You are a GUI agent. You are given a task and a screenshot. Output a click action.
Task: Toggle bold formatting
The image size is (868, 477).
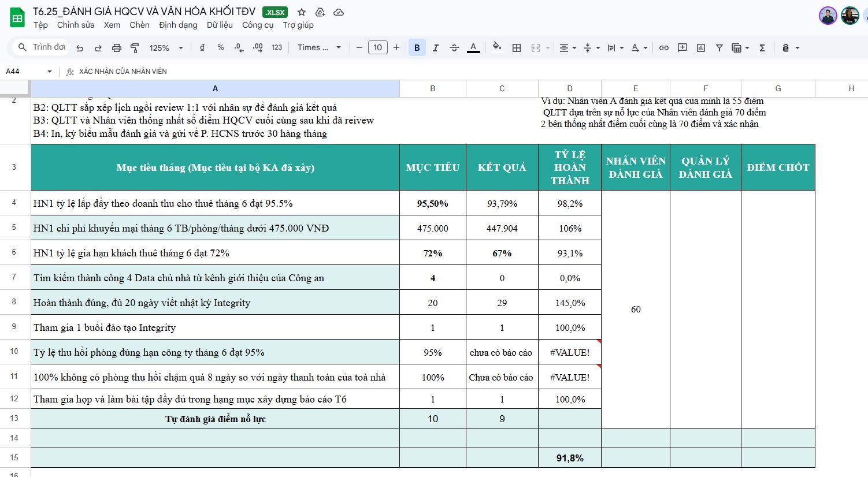pos(417,48)
